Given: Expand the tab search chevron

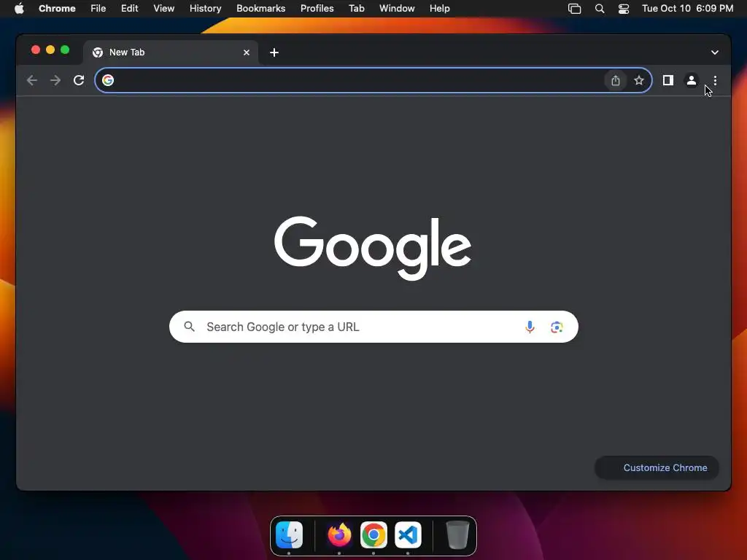Looking at the screenshot, I should click(715, 52).
